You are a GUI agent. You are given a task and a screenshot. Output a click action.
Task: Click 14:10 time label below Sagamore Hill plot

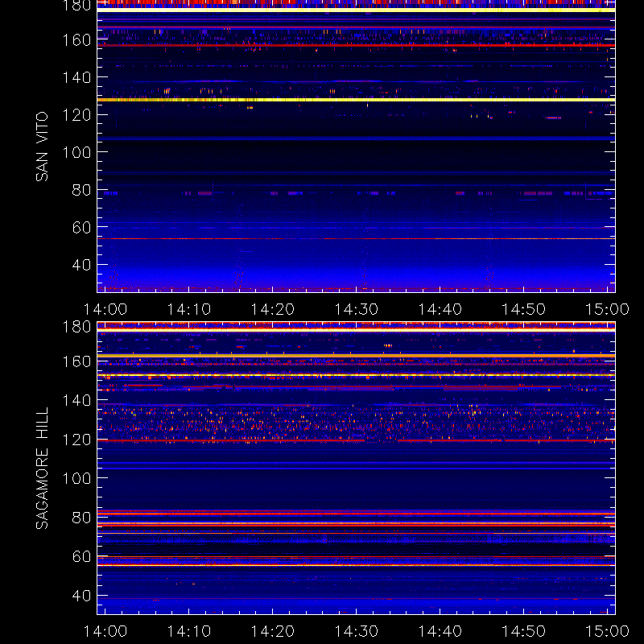[189, 631]
